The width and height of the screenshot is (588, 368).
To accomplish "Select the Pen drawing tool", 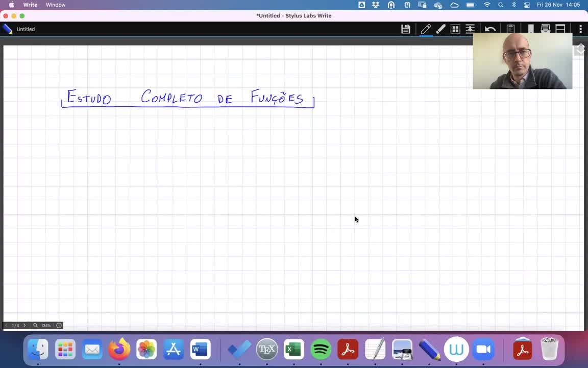I will pyautogui.click(x=425, y=29).
